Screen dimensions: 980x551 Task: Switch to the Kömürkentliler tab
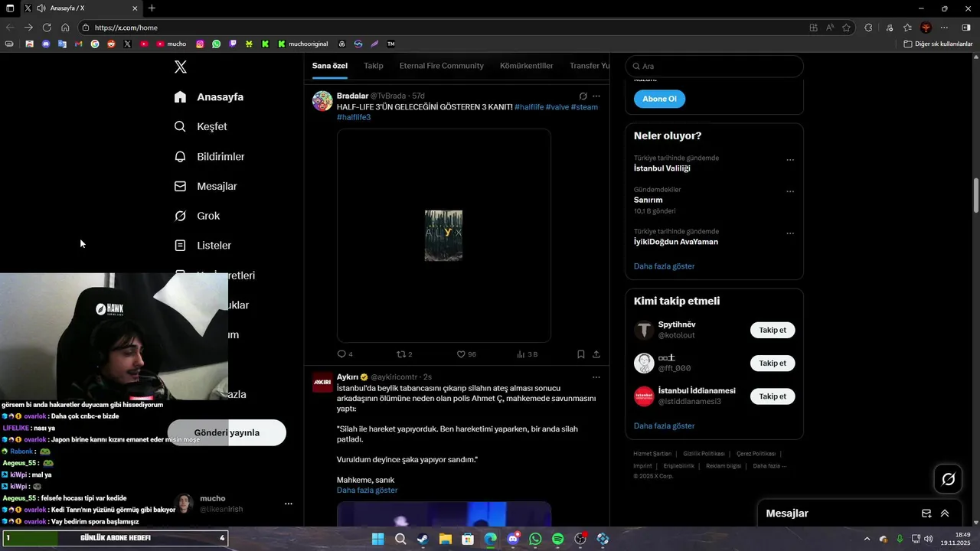pyautogui.click(x=527, y=66)
